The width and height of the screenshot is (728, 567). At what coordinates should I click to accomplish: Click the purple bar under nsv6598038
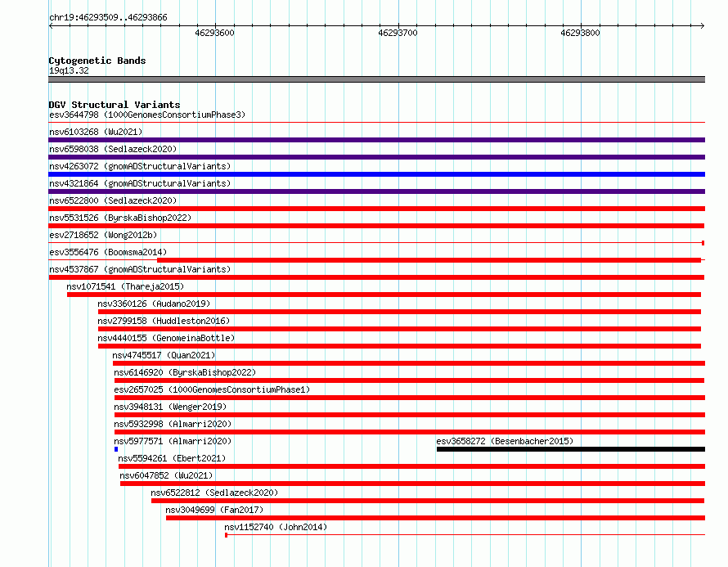pyautogui.click(x=376, y=157)
